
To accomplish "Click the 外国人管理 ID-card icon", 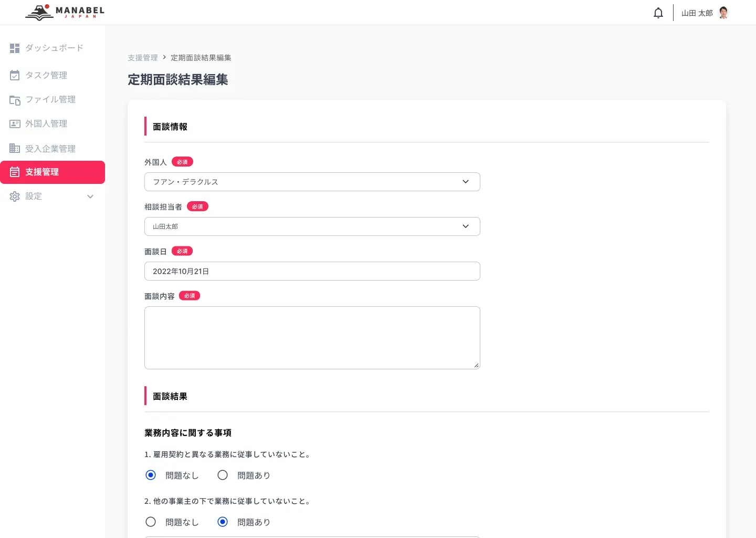I will click(14, 123).
